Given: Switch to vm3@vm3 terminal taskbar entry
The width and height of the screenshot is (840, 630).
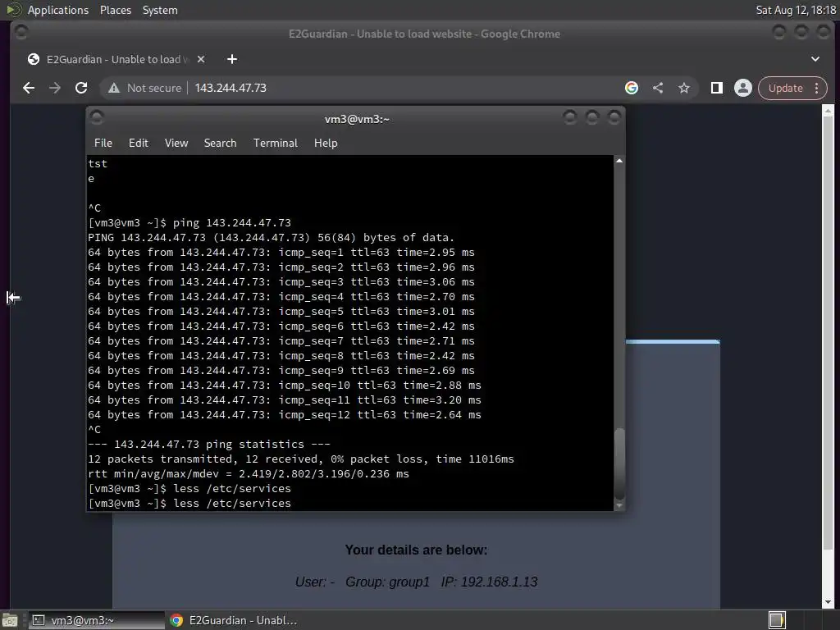Looking at the screenshot, I should 95,620.
